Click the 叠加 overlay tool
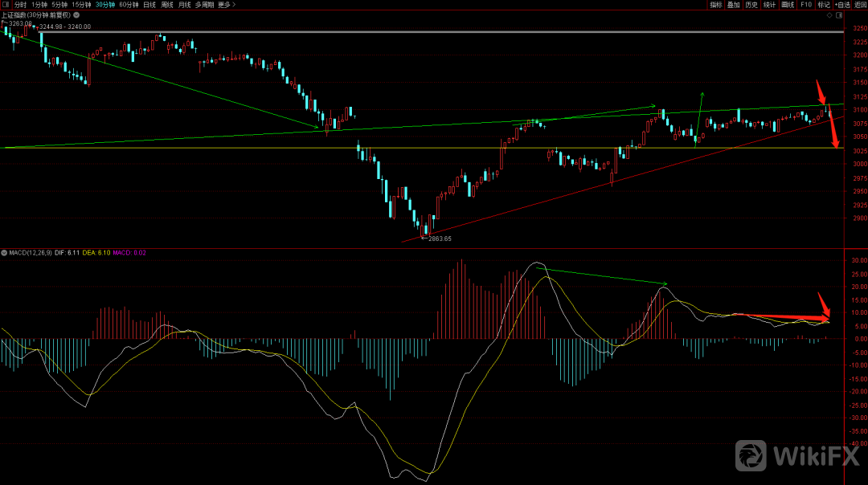The width and height of the screenshot is (868, 485). pos(733,5)
